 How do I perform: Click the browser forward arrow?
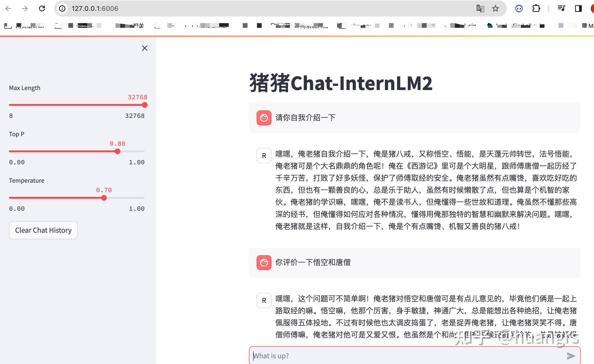[x=25, y=9]
